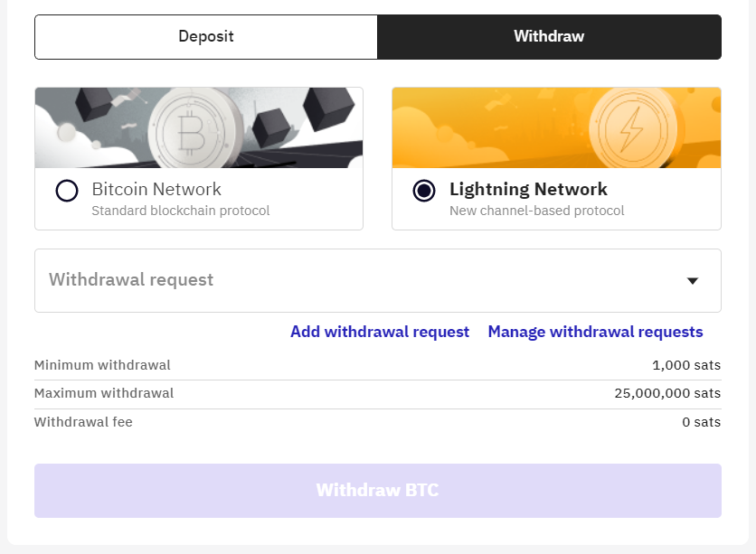
Task: Click the 'Add withdrawal request' link
Action: [380, 332]
